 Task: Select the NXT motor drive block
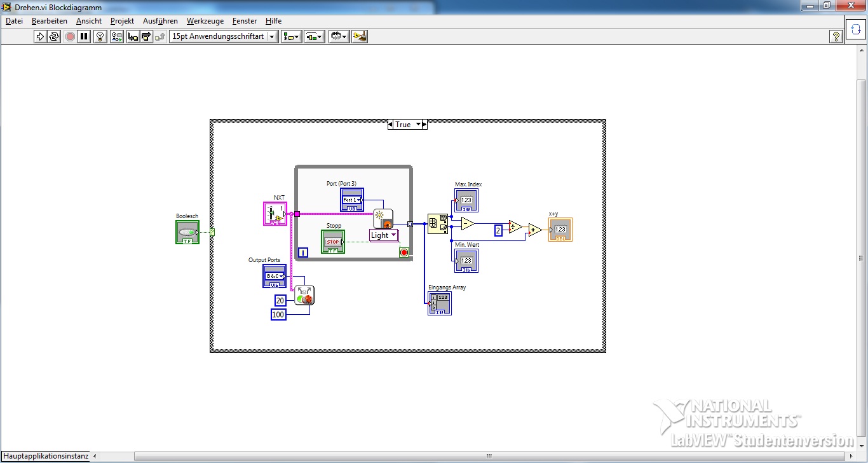coord(304,295)
